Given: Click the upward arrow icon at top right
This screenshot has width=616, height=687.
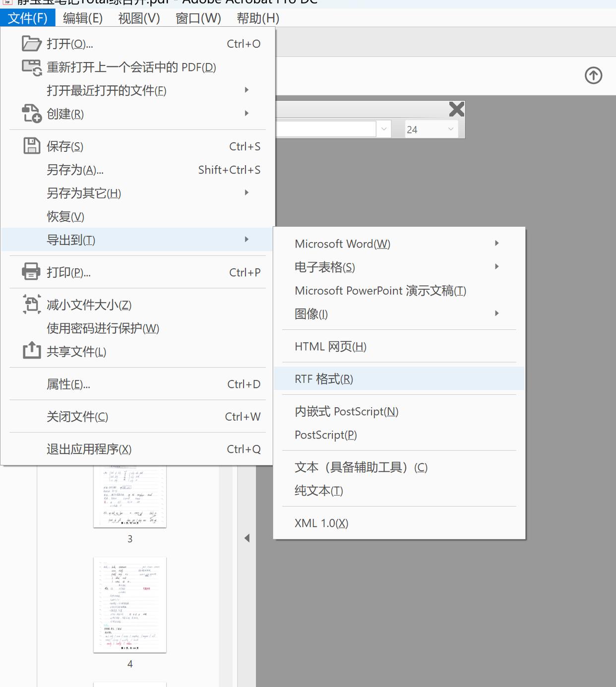Looking at the screenshot, I should tap(593, 75).
